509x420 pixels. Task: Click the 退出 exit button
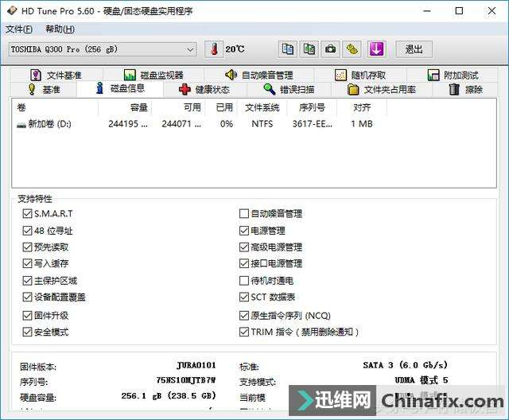pyautogui.click(x=414, y=49)
